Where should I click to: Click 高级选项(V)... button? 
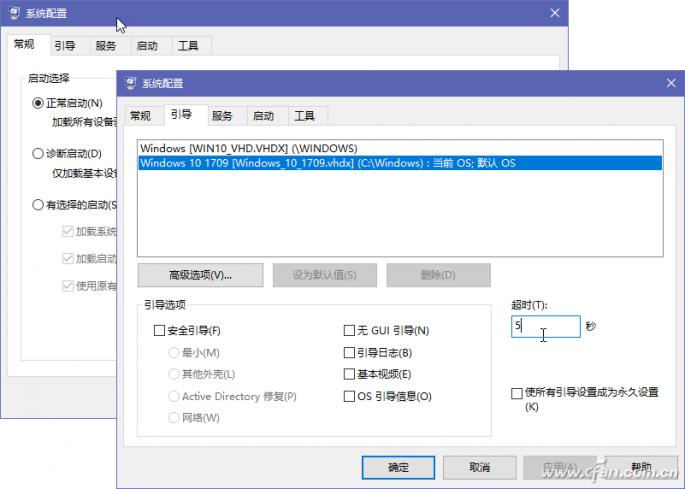(201, 275)
